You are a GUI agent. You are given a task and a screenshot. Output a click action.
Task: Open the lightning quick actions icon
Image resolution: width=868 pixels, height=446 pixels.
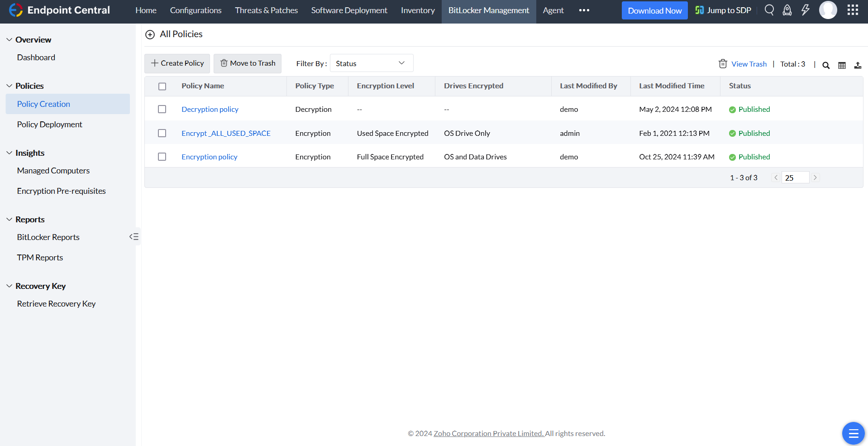point(805,10)
